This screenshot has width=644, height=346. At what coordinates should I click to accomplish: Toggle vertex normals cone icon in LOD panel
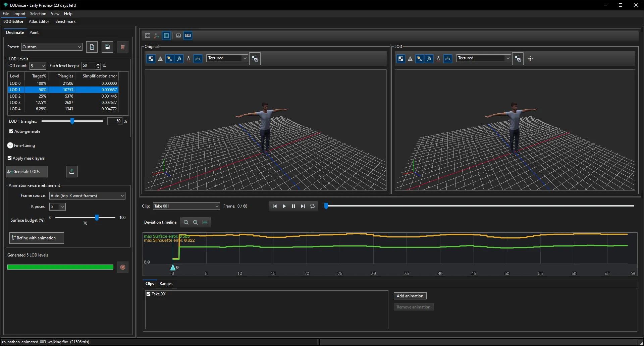pos(438,59)
